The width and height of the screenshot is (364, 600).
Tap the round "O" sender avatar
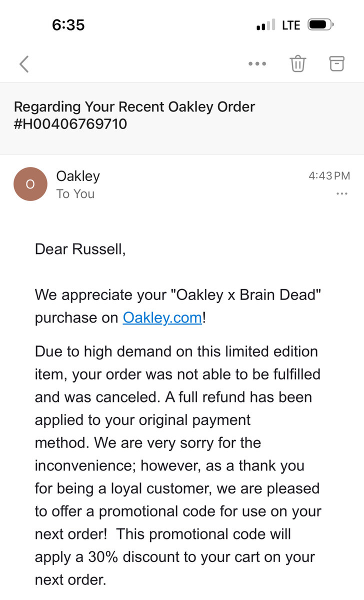[x=30, y=184]
